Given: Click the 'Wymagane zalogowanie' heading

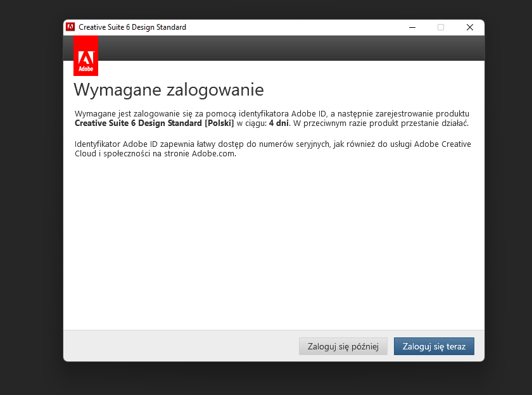Looking at the screenshot, I should click(169, 90).
